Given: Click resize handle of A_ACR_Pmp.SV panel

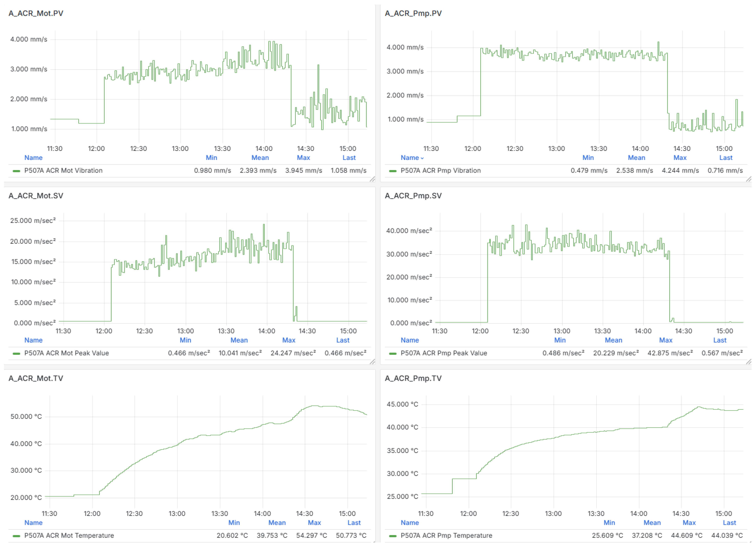Looking at the screenshot, I should pyautogui.click(x=749, y=362).
